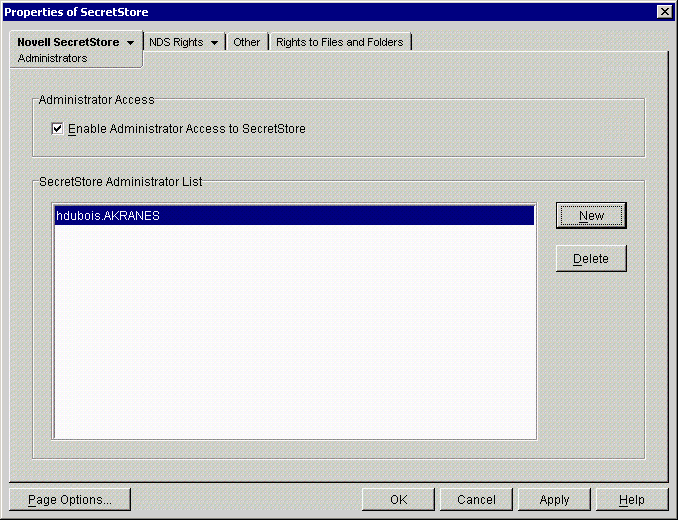Close the Properties of SecretStore window
The width and height of the screenshot is (678, 520).
(x=664, y=12)
